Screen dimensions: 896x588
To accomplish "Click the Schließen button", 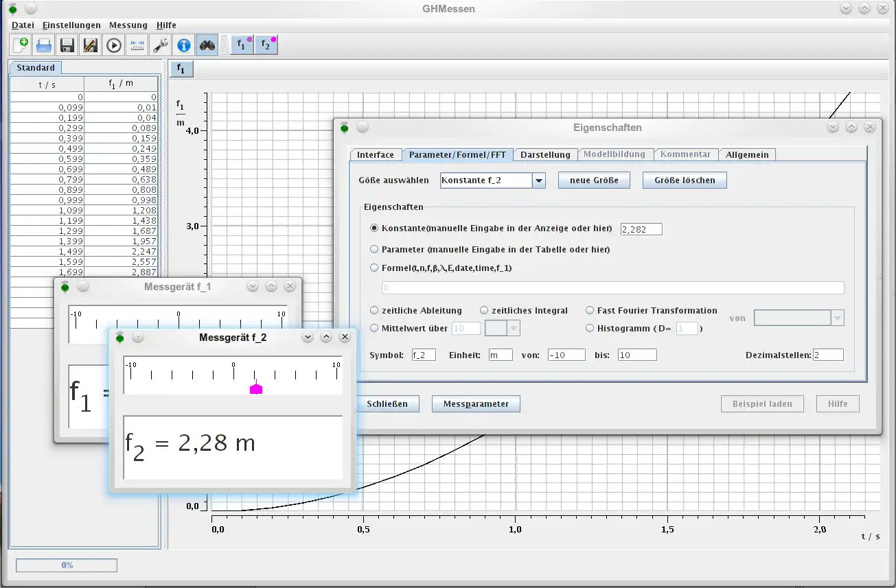I will [387, 404].
